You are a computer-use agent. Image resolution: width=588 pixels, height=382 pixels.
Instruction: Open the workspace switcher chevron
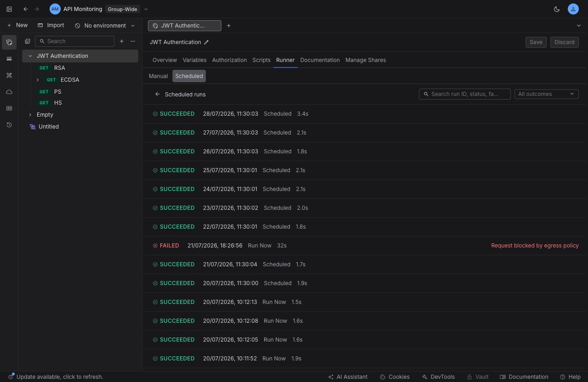(x=146, y=9)
